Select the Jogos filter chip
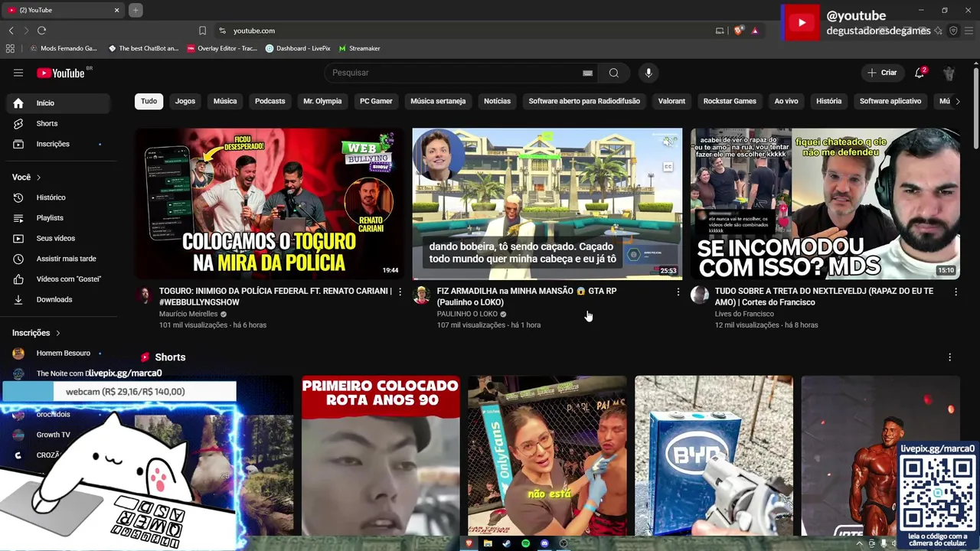The width and height of the screenshot is (980, 551). click(x=185, y=101)
